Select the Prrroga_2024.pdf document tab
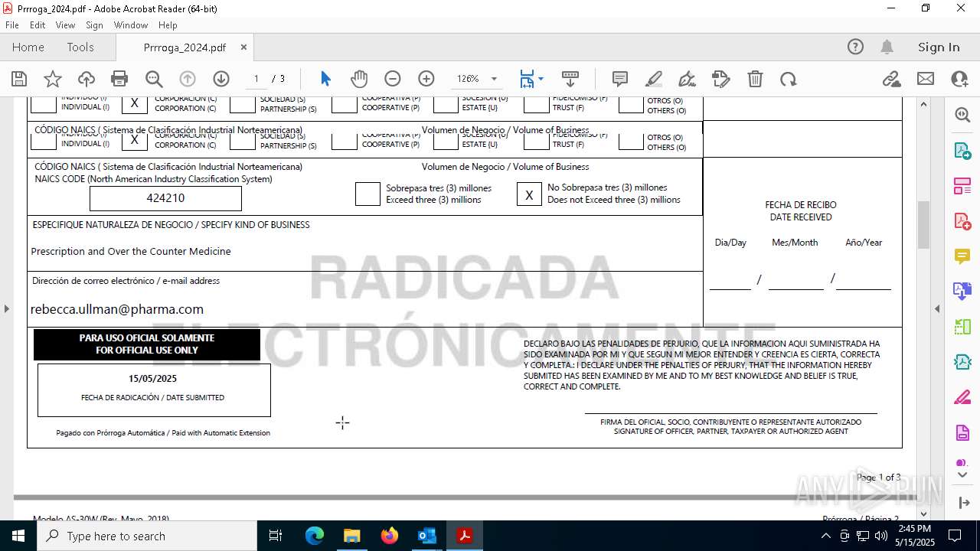980x551 pixels. click(185, 47)
